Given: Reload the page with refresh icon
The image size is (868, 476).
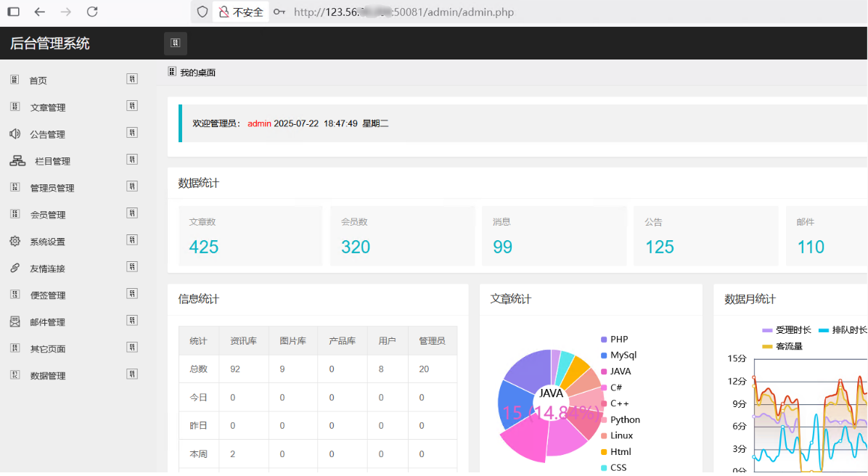Looking at the screenshot, I should pos(92,12).
